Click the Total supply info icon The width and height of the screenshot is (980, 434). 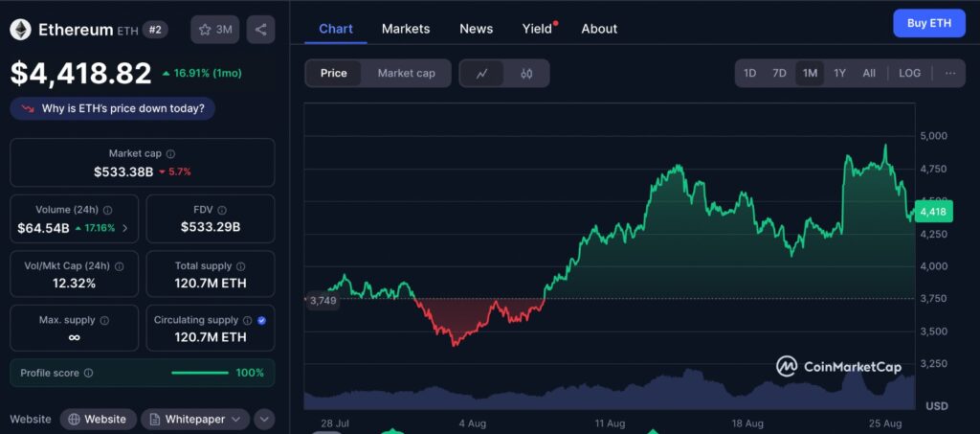[x=241, y=266]
